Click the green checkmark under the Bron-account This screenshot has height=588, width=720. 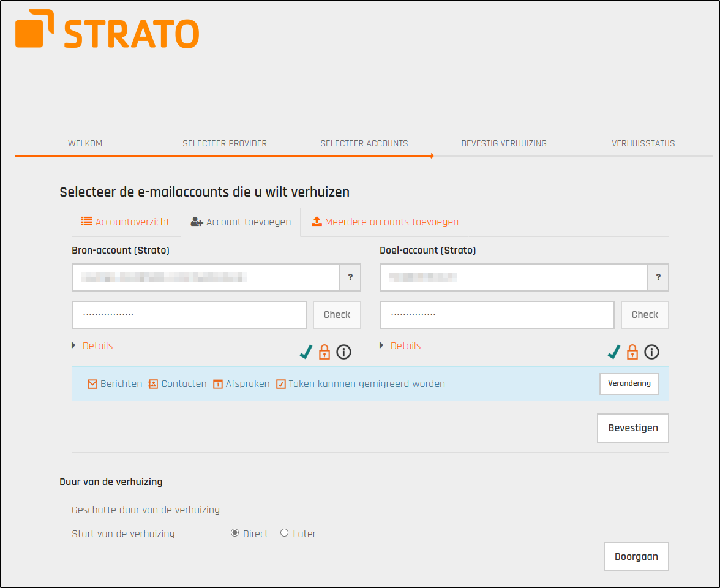[x=306, y=352]
